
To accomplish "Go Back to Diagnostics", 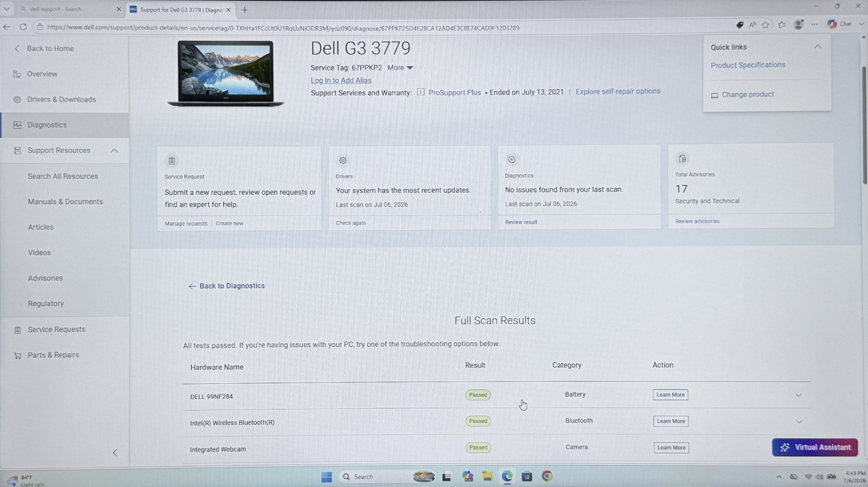I will [x=227, y=286].
